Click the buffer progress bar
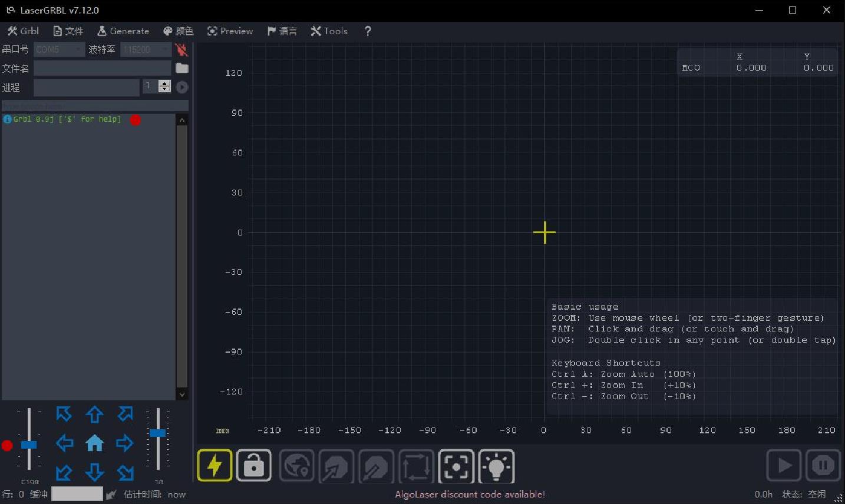845x504 pixels. pos(77,494)
